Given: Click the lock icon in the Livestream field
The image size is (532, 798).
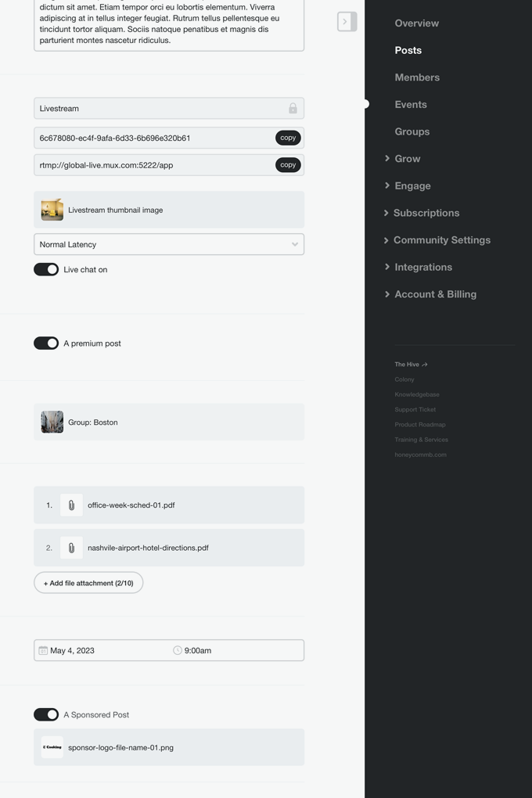Looking at the screenshot, I should pyautogui.click(x=293, y=108).
